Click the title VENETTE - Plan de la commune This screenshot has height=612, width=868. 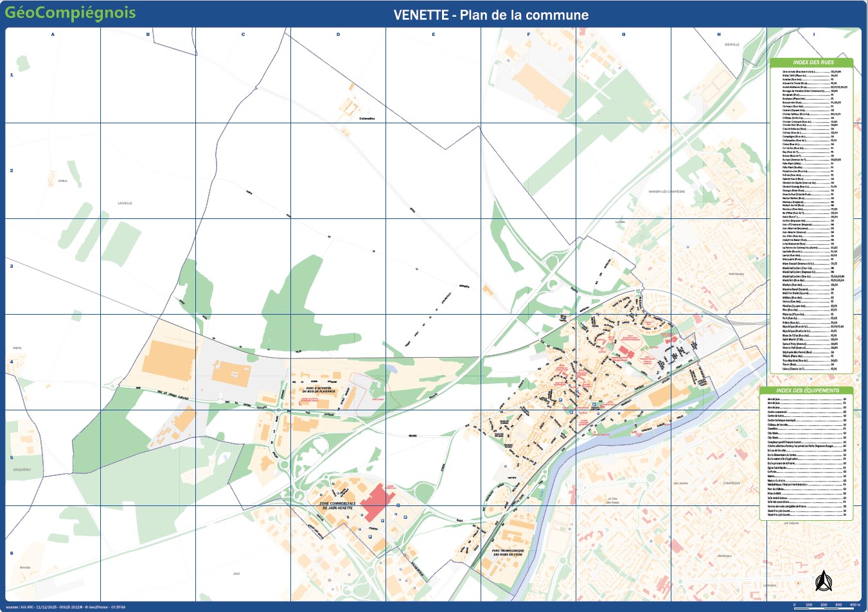click(x=492, y=15)
